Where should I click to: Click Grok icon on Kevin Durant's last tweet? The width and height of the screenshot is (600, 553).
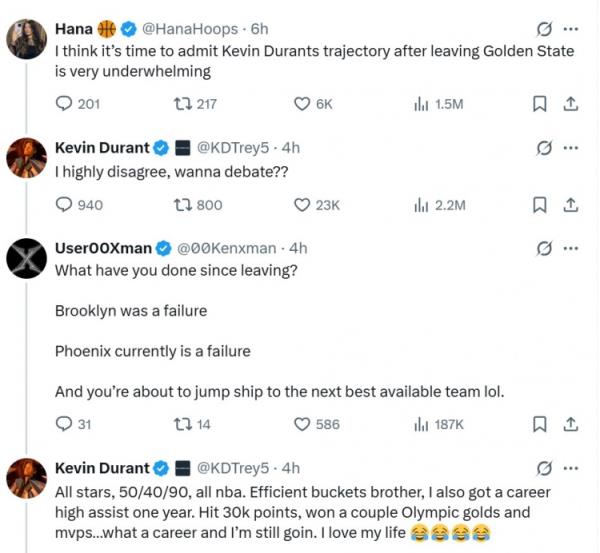pyautogui.click(x=544, y=468)
